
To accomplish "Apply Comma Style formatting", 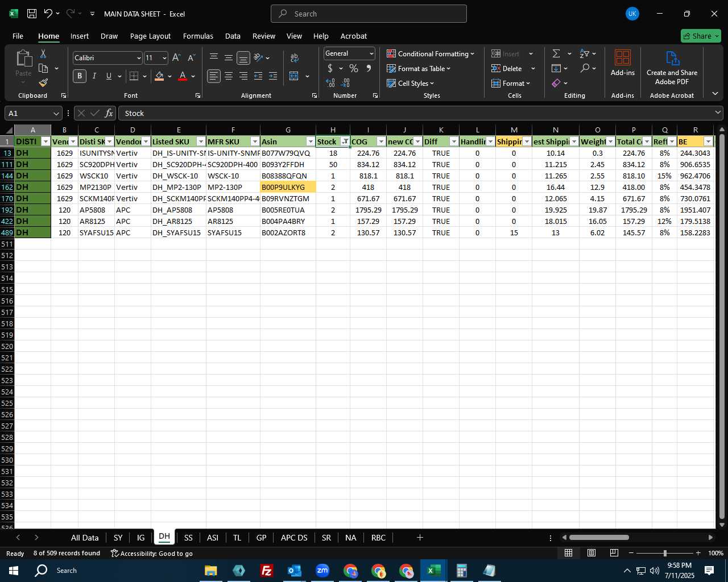I will [369, 68].
